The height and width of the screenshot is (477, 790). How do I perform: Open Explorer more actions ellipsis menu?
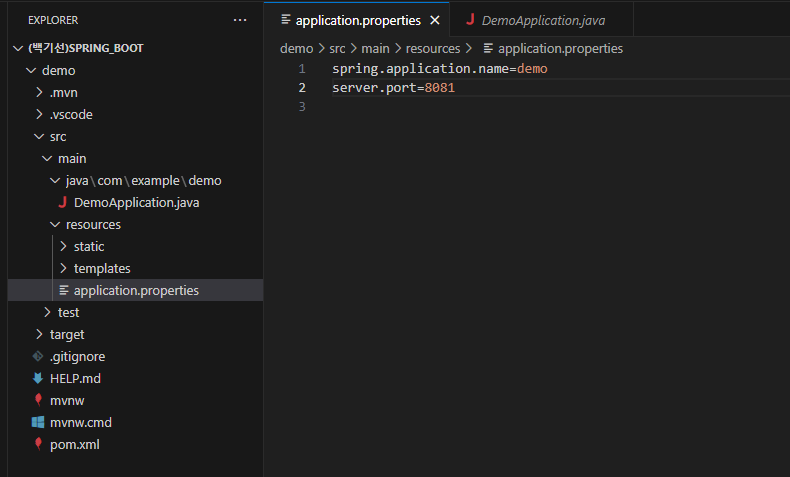(239, 20)
